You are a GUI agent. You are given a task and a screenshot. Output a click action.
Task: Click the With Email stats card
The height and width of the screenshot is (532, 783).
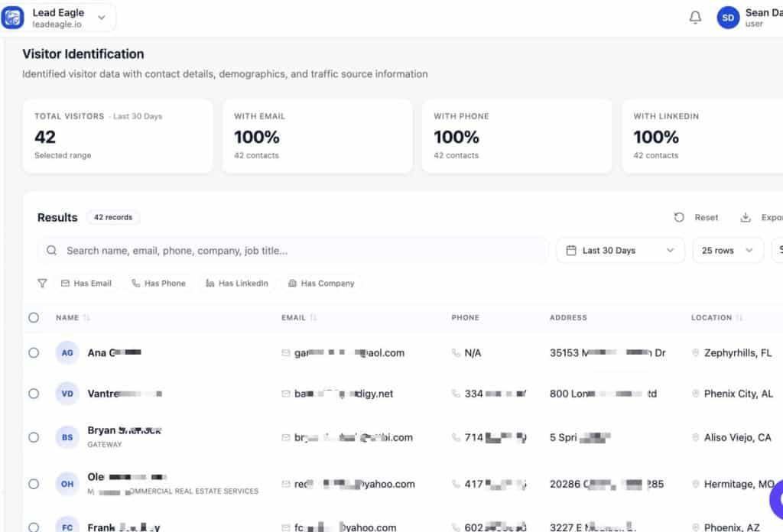click(317, 136)
